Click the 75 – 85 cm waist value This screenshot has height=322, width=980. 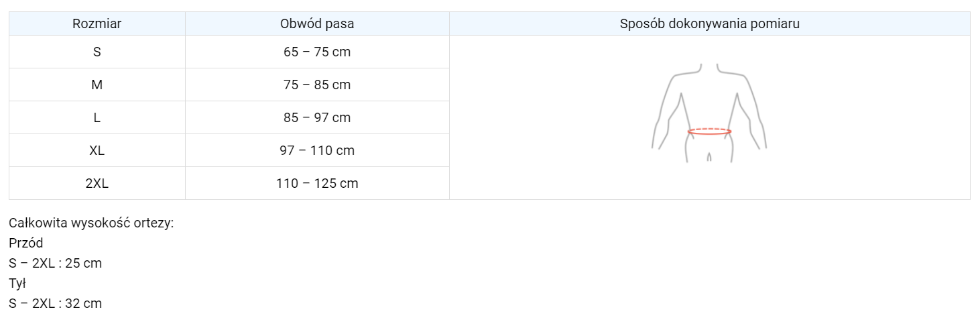(x=317, y=85)
